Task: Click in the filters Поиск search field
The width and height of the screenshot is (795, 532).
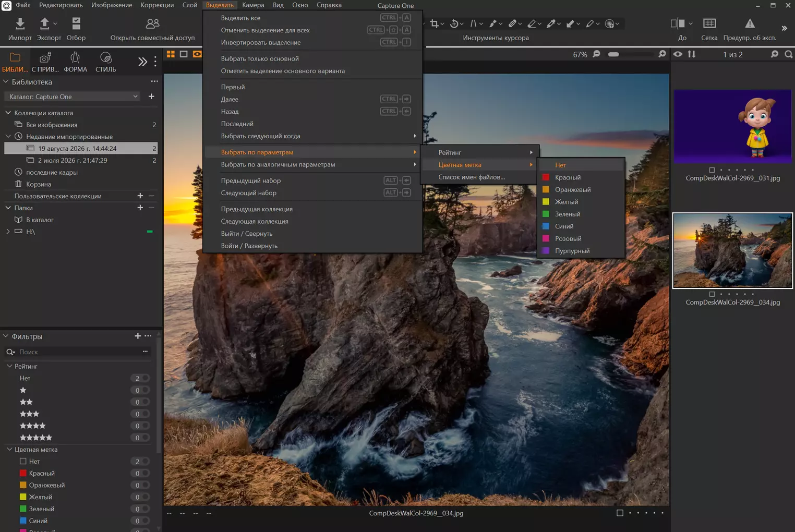Action: point(78,352)
